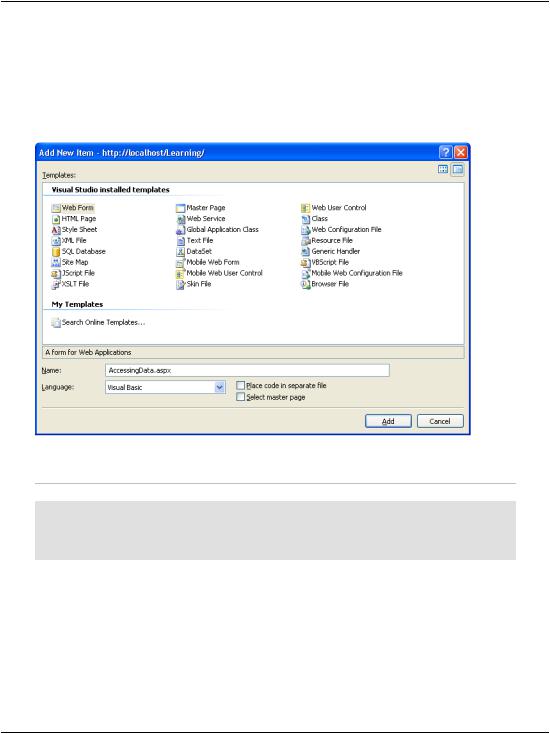Screen dimensions: 550x734
Task: Select the XML File template icon
Action: pos(56,241)
